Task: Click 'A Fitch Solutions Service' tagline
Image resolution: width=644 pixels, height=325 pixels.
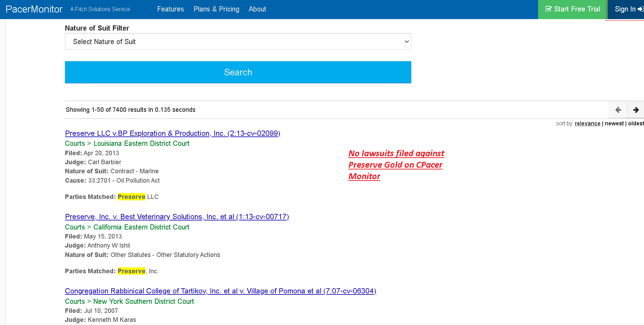Action: [x=100, y=9]
